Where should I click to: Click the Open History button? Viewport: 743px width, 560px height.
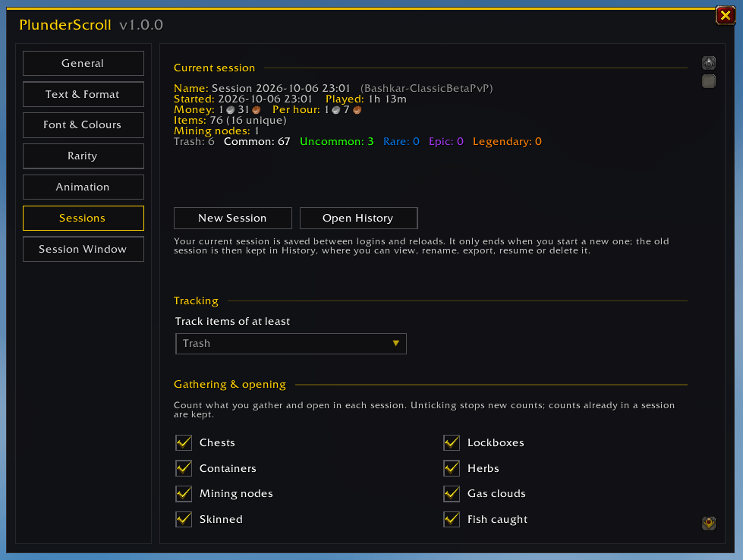click(359, 218)
